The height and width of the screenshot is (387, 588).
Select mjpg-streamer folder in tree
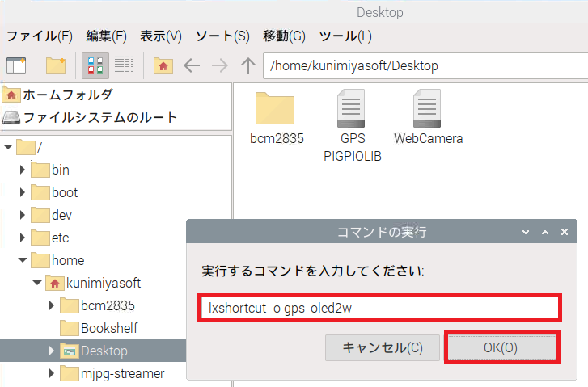(x=112, y=373)
